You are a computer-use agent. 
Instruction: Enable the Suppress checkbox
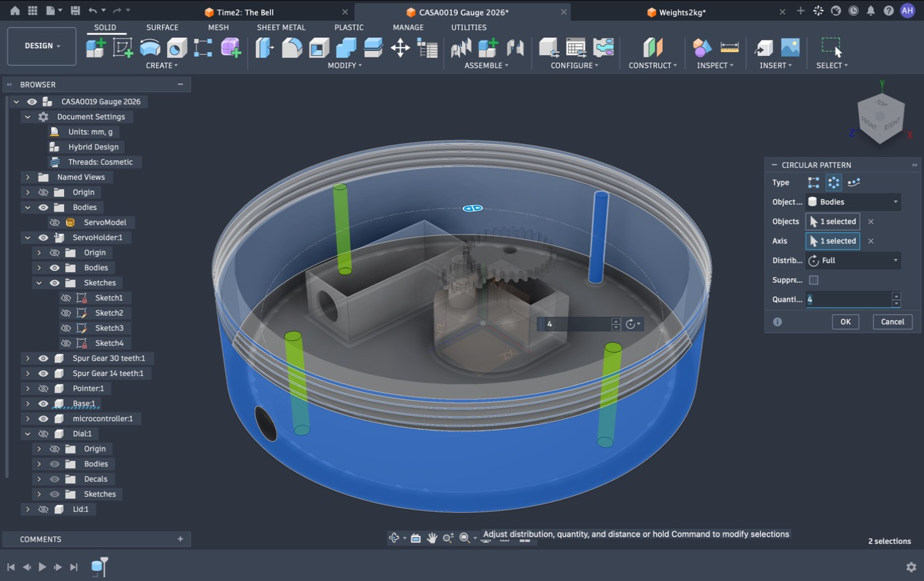pyautogui.click(x=814, y=280)
